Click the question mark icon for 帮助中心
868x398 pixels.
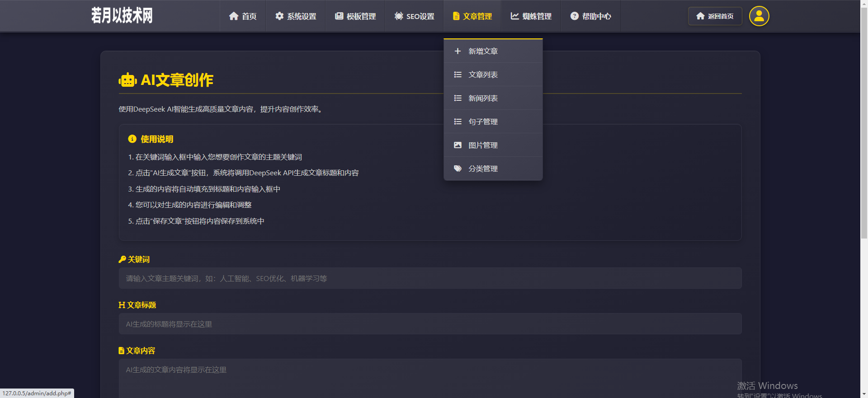pos(574,16)
